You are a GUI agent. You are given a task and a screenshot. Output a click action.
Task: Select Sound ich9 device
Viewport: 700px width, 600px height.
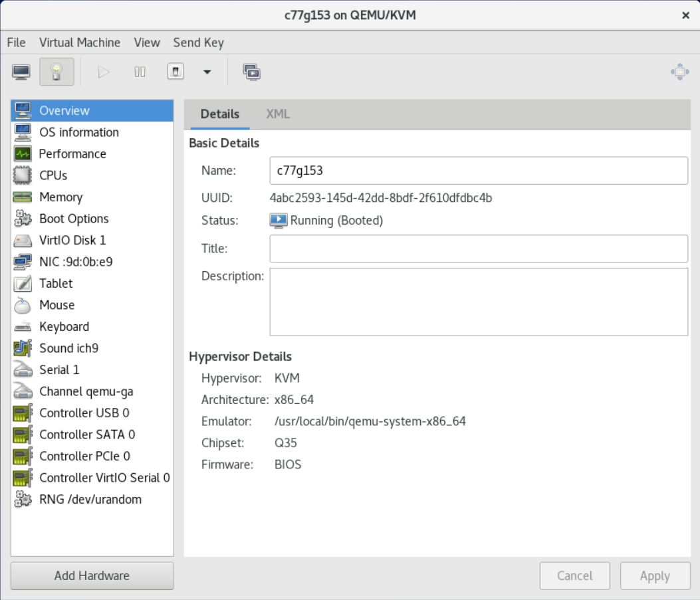point(92,348)
